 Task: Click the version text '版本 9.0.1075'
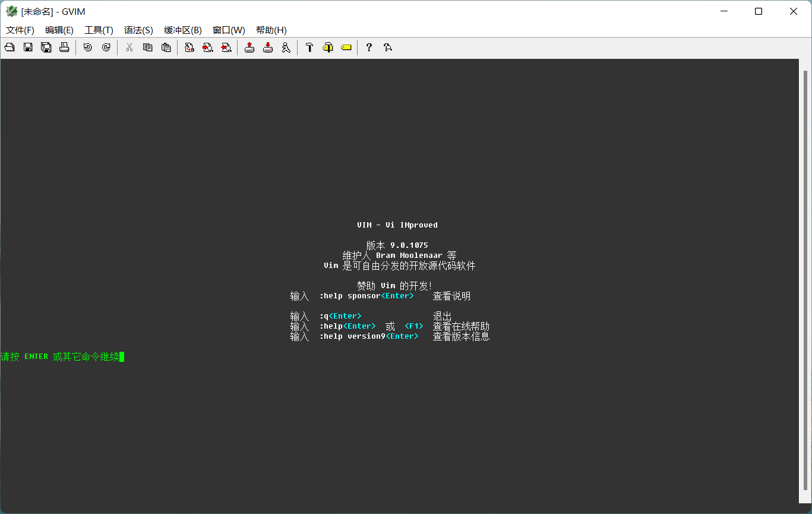coord(397,245)
